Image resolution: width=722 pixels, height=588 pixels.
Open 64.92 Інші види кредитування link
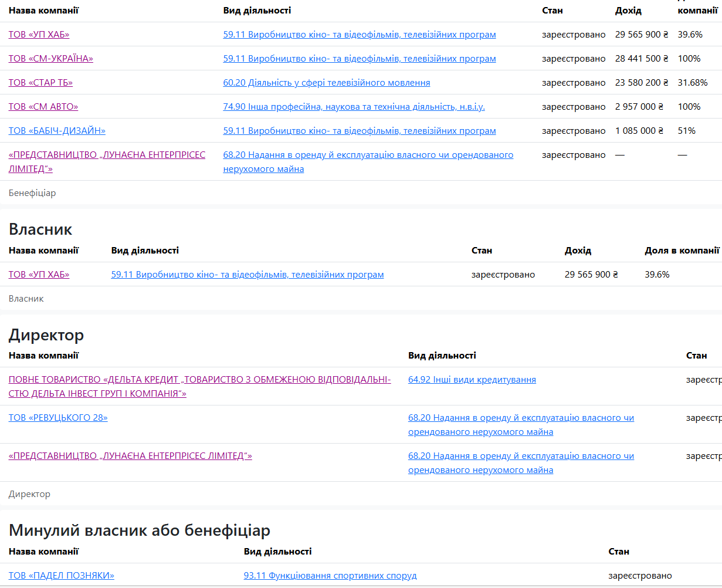coord(472,380)
